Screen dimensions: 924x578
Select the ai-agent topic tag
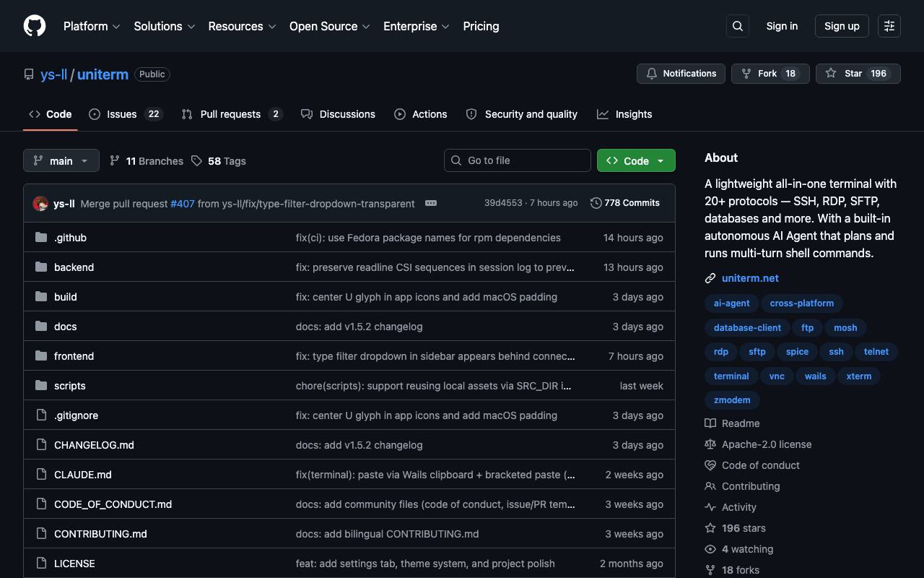tap(732, 303)
